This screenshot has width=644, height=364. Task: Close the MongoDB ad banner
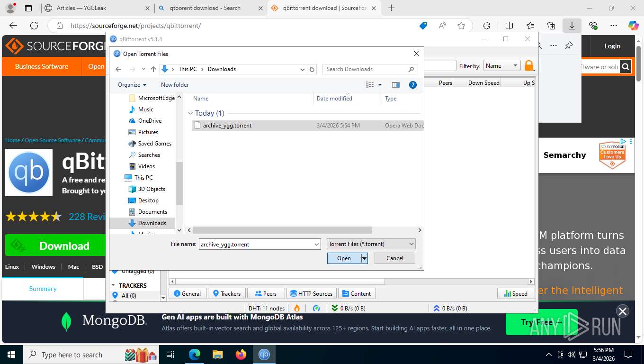coord(623,311)
